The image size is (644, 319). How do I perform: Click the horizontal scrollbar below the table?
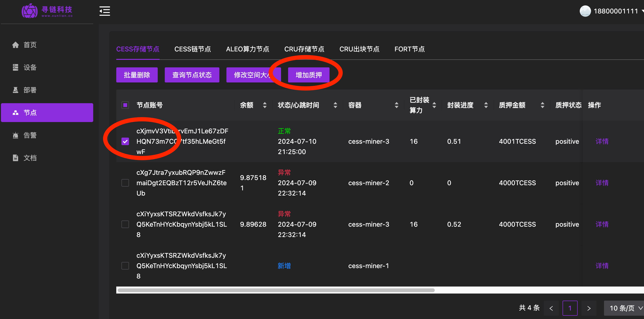[x=276, y=290]
